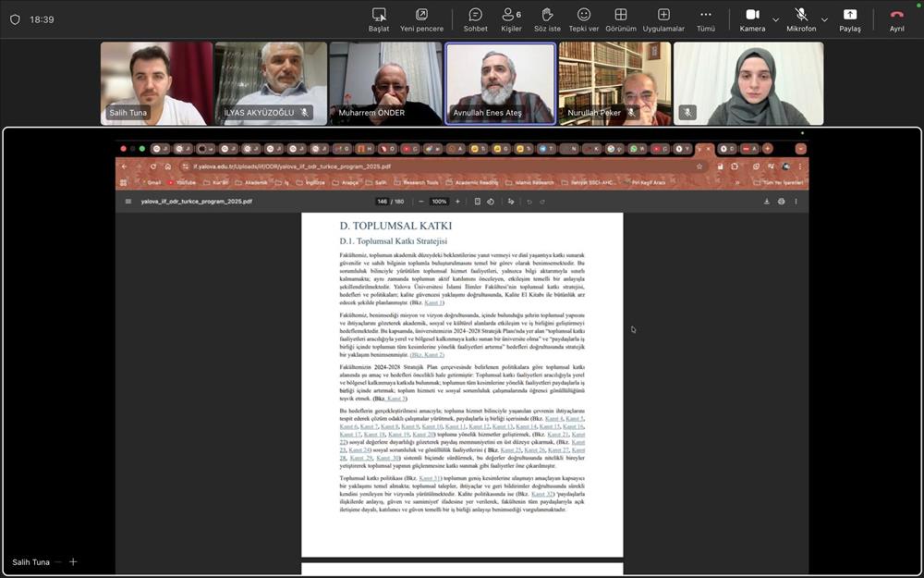Leave the meeting with Ayrıl
924x578 pixels.
[896, 19]
